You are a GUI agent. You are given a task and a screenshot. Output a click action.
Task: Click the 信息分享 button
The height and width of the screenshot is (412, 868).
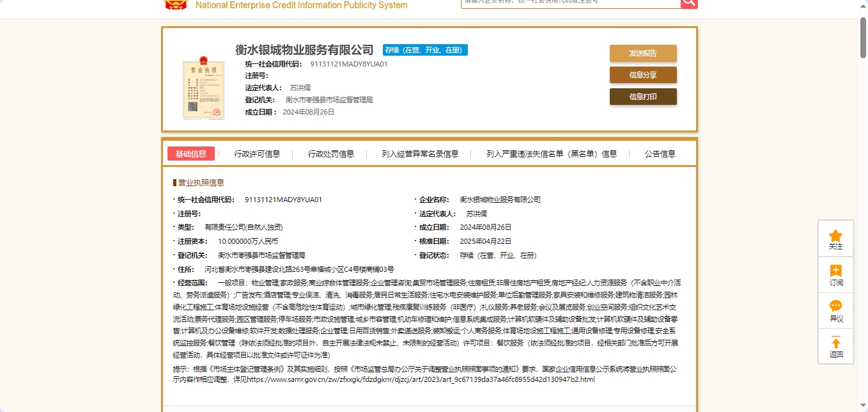click(x=643, y=75)
